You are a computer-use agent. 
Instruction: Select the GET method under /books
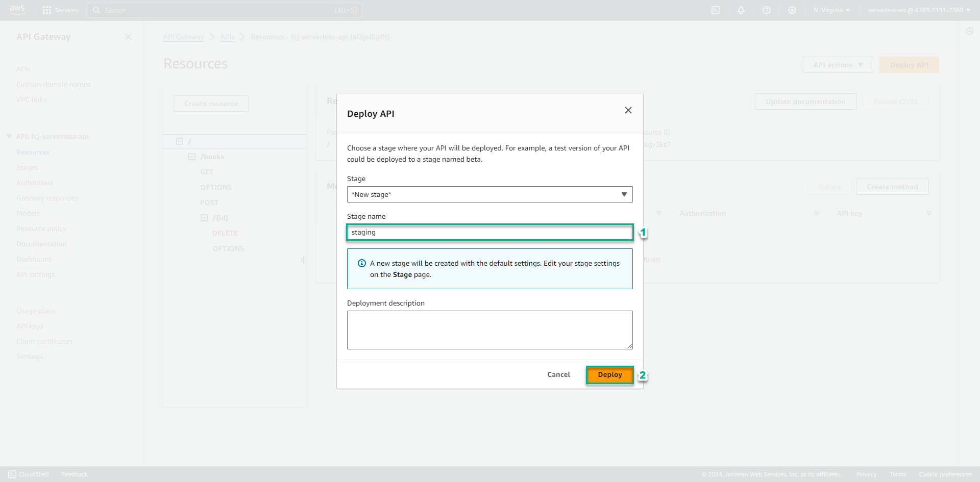(x=207, y=172)
